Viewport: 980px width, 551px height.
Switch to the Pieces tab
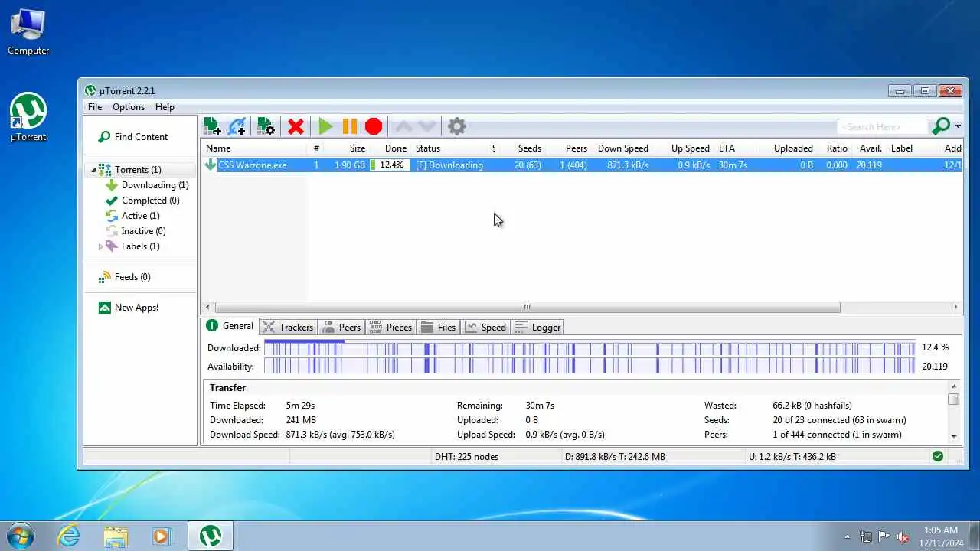tap(391, 328)
